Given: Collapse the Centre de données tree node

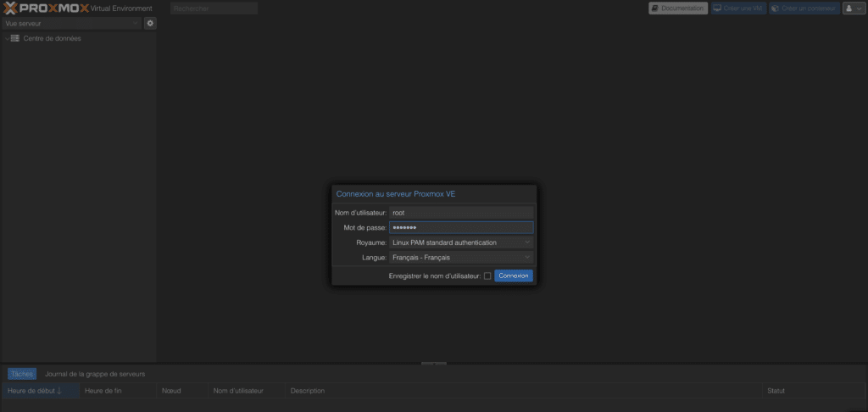Looking at the screenshot, I should click(7, 38).
